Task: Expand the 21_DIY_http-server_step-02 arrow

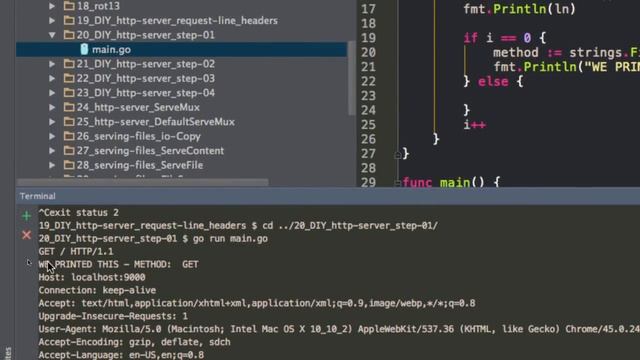Action: coord(52,64)
